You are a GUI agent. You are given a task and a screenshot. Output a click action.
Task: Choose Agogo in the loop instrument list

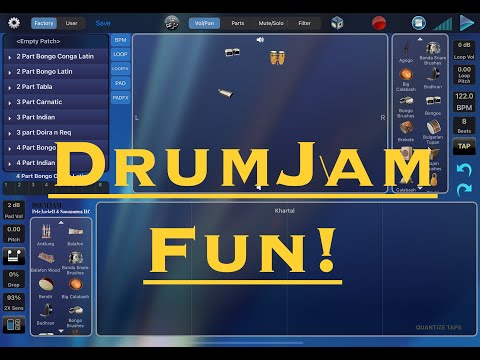[406, 53]
